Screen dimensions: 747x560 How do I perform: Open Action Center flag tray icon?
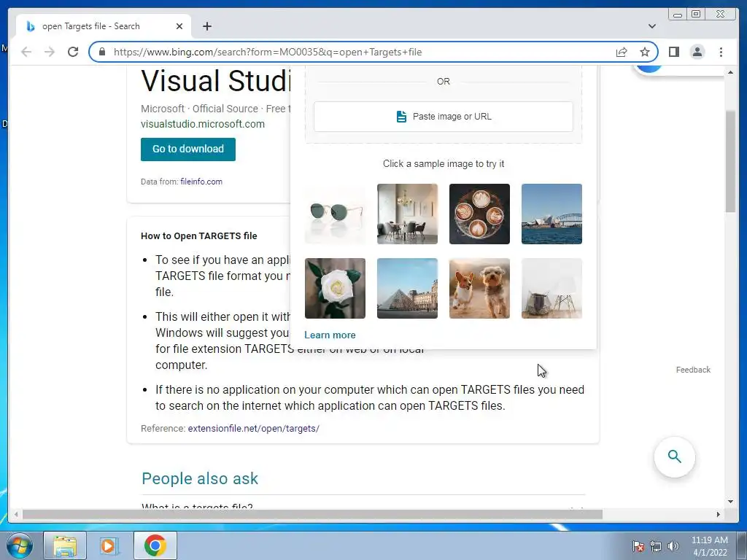638,546
